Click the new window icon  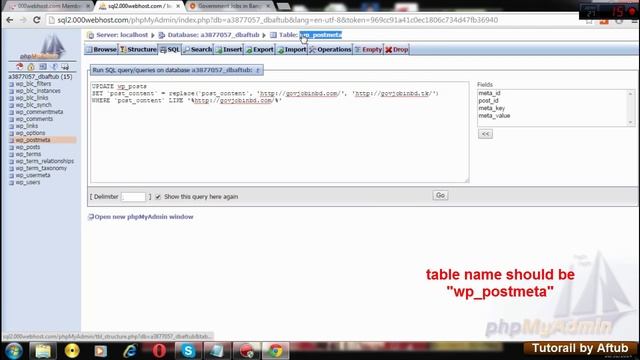pos(91,217)
